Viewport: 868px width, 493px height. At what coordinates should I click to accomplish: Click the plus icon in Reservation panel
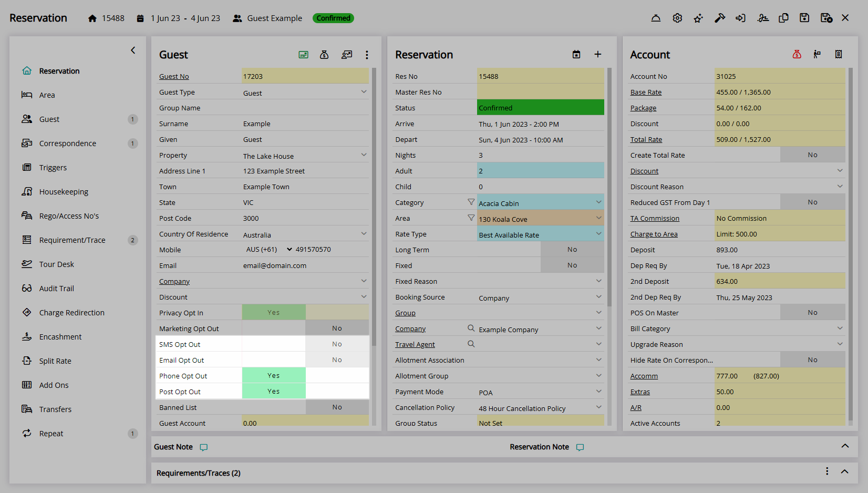[x=598, y=55]
